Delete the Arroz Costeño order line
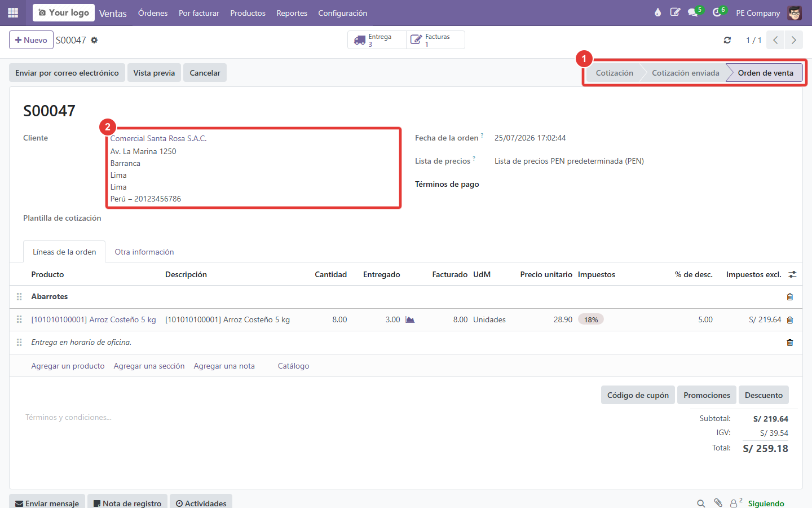The height and width of the screenshot is (508, 812). point(789,320)
